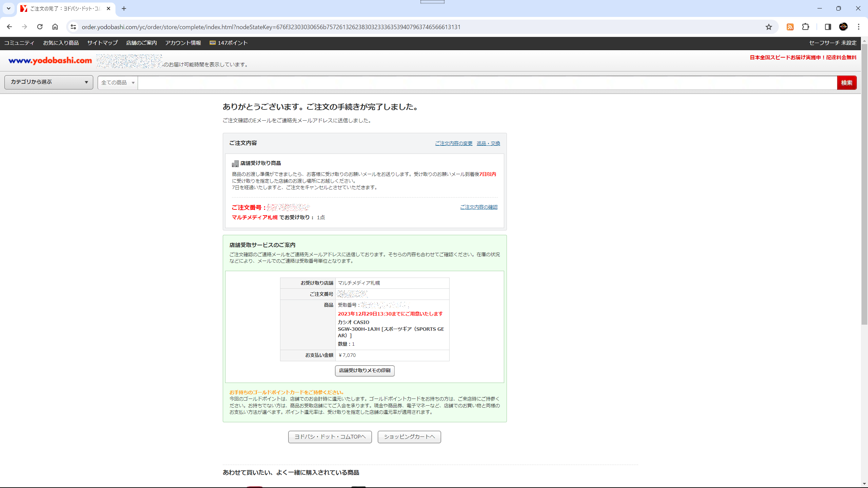Open ご注文内容の確認 link
868x488 pixels.
[x=479, y=207]
